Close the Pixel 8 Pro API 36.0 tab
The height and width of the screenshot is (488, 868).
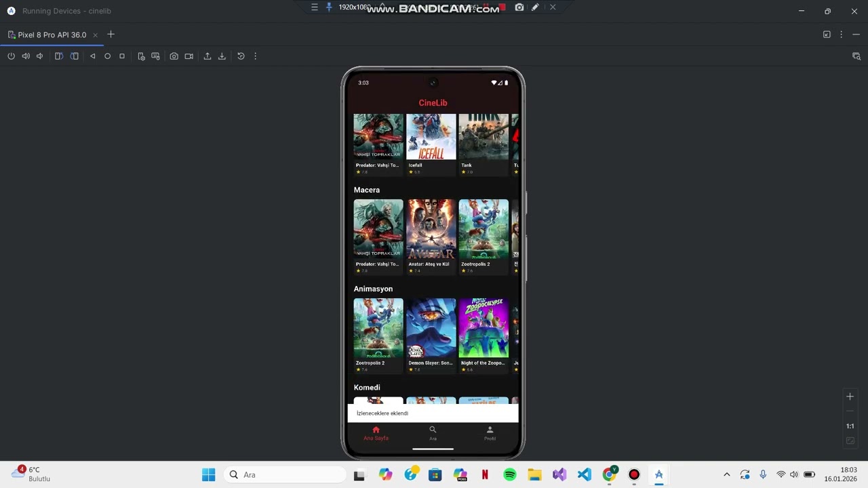point(95,35)
